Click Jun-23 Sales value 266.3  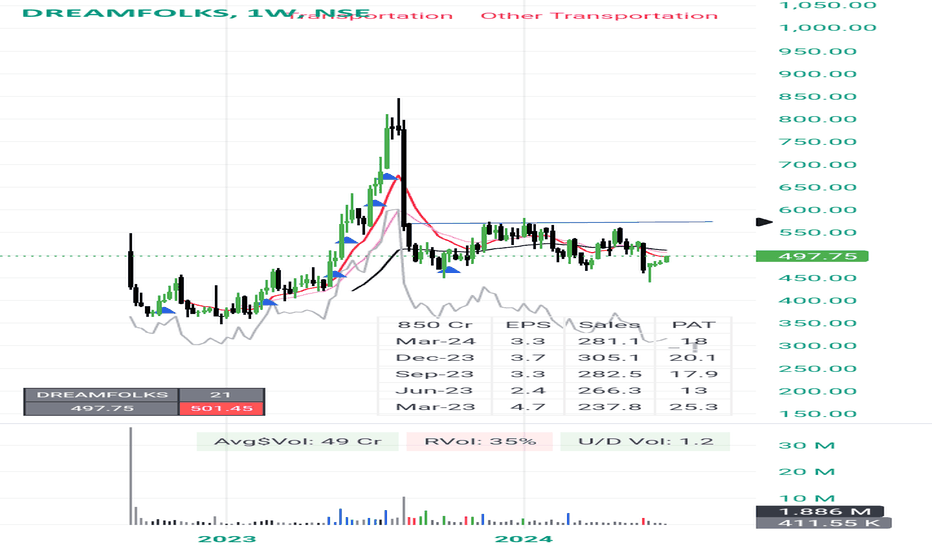(x=609, y=391)
